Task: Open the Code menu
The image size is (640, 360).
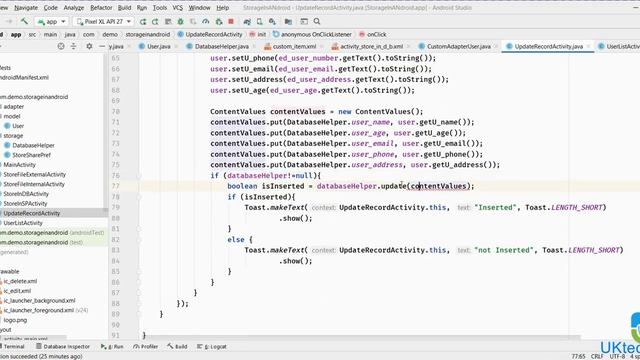Action: [x=51, y=8]
